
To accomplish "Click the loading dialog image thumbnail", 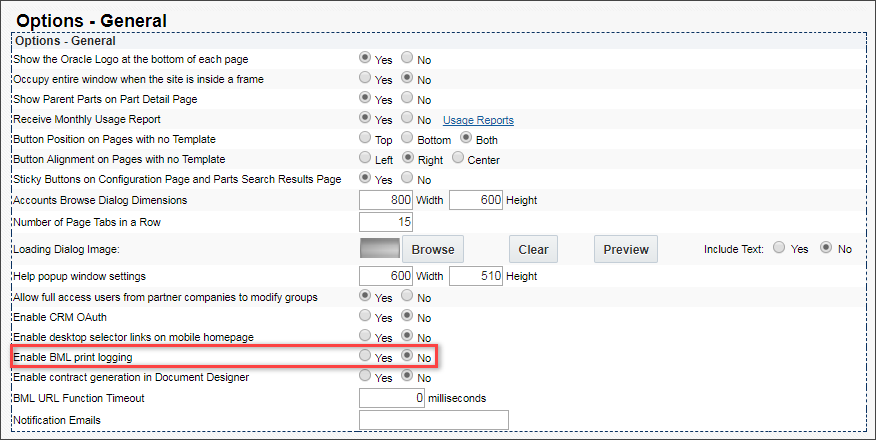I will [x=379, y=249].
